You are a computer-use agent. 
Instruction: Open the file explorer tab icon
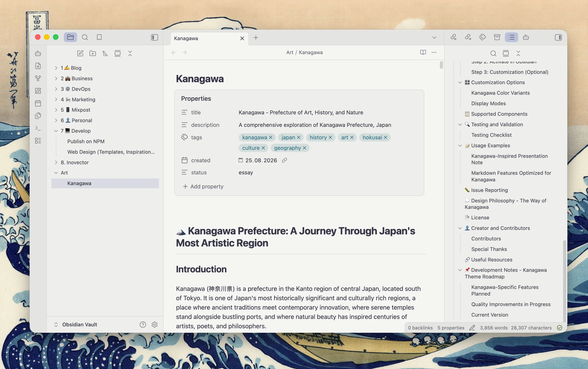point(70,37)
